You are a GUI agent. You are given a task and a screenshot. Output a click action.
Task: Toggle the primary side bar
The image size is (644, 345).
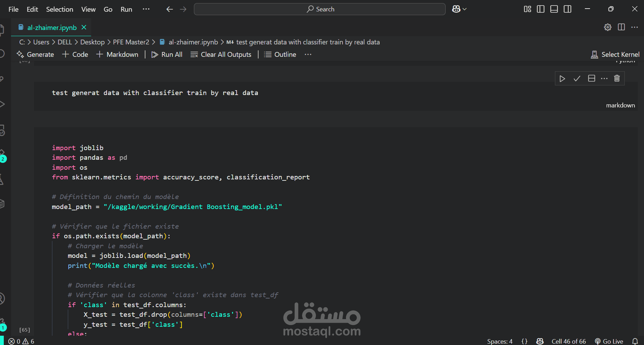click(541, 9)
